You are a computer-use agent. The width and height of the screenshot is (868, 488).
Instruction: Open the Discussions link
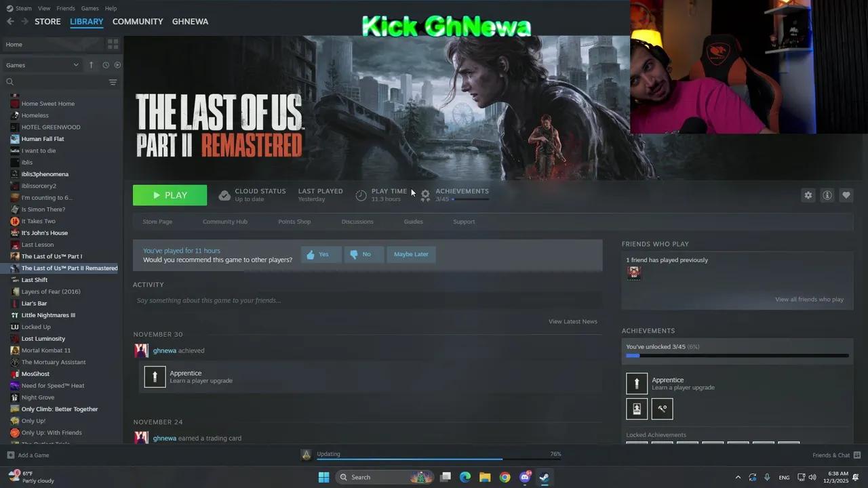pyautogui.click(x=357, y=222)
